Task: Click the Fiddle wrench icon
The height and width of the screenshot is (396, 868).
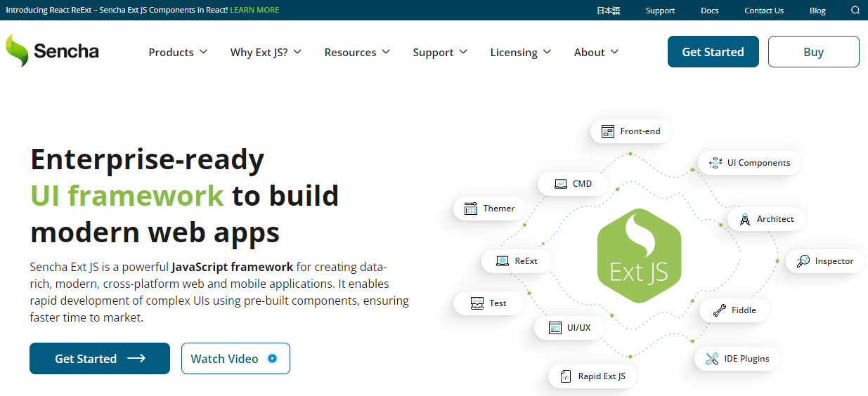Action: (x=719, y=310)
